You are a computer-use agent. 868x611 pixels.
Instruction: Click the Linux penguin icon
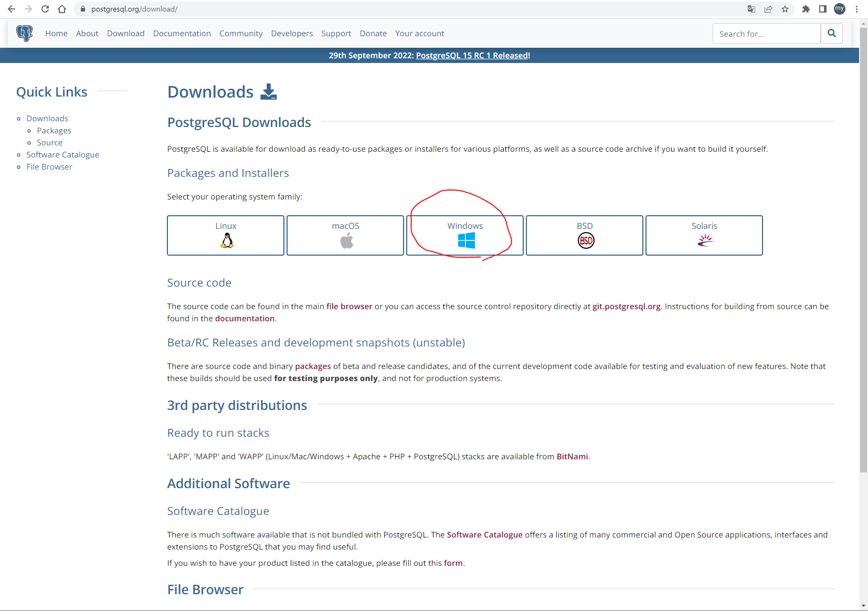[227, 240]
